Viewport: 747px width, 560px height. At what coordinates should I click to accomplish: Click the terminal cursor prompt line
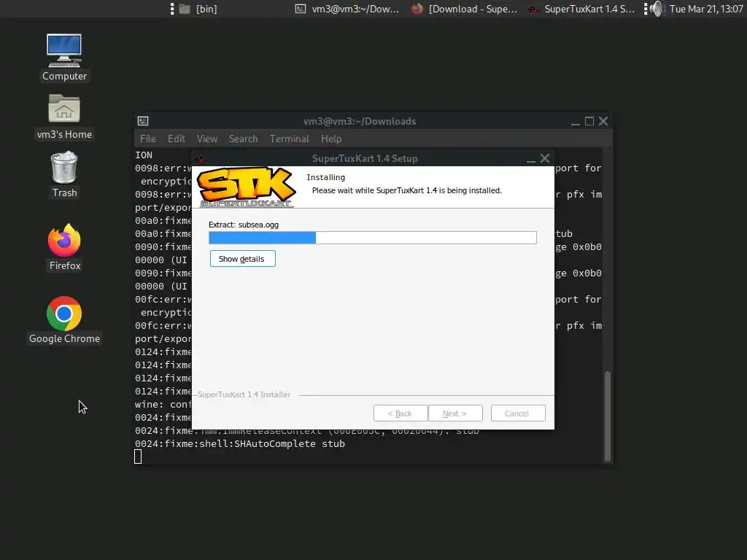coord(138,456)
